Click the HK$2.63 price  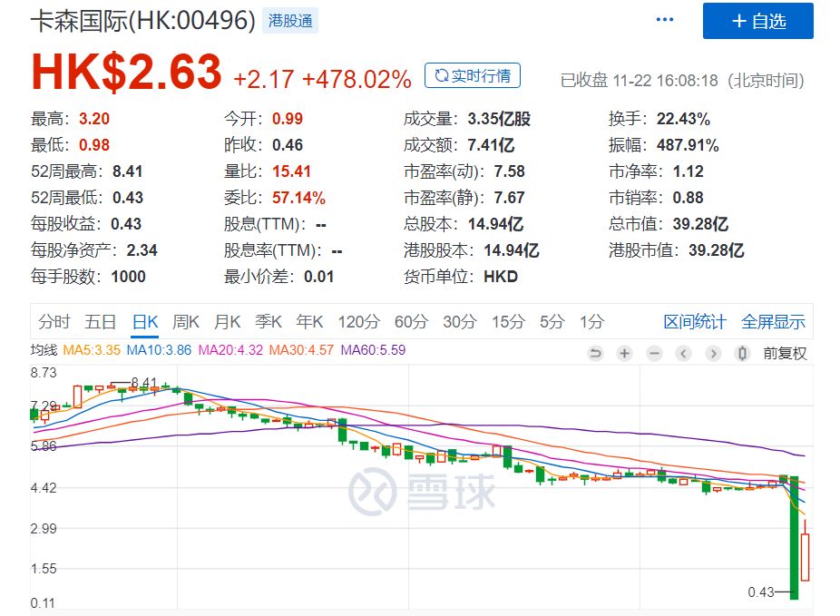coord(126,72)
